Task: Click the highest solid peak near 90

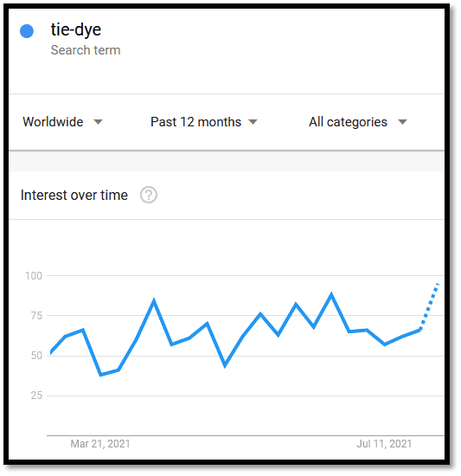Action: pyautogui.click(x=331, y=294)
